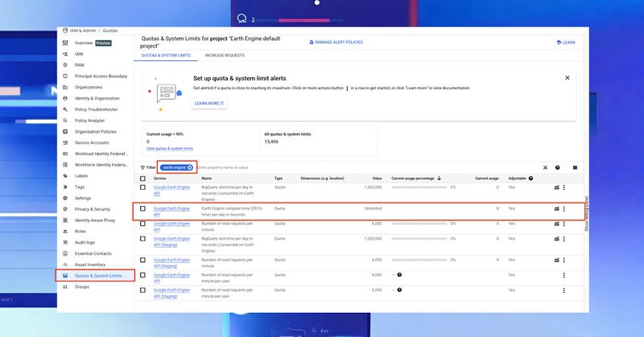Click the IAM people icon in sidebar
The image size is (644, 337).
[x=65, y=54]
